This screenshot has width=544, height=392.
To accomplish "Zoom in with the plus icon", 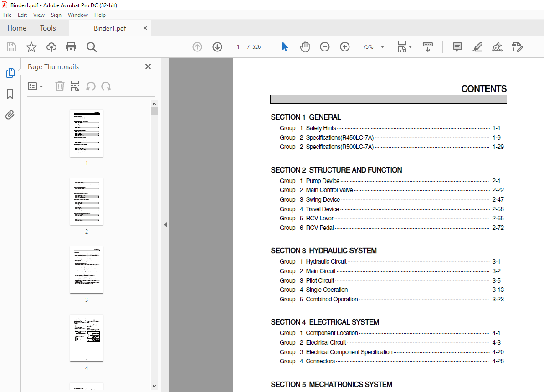I will (x=345, y=47).
